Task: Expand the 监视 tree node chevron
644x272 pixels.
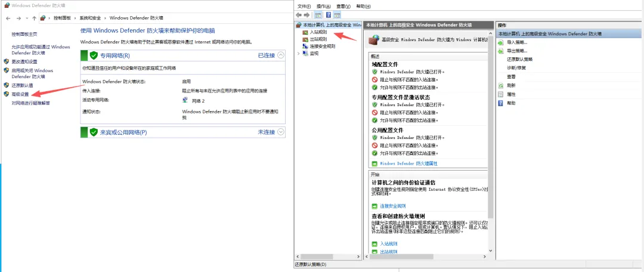Action: 299,54
